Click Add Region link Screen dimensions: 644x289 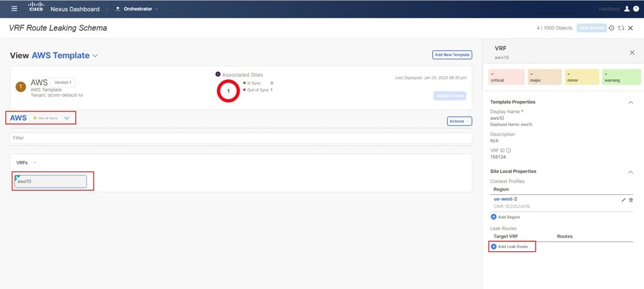(x=509, y=217)
